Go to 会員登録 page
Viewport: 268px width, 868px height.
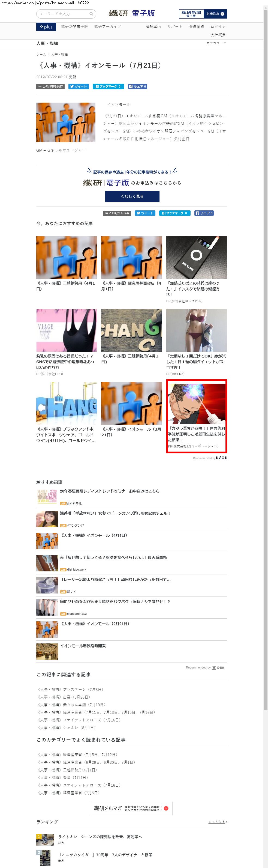(196, 27)
